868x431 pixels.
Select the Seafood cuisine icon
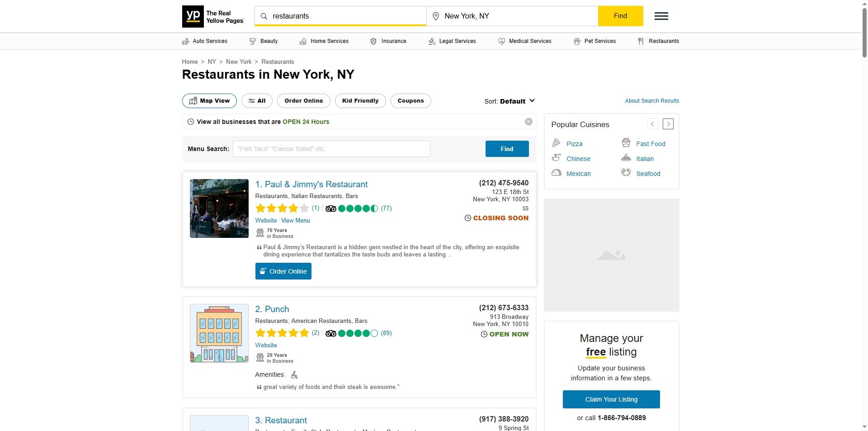point(626,173)
